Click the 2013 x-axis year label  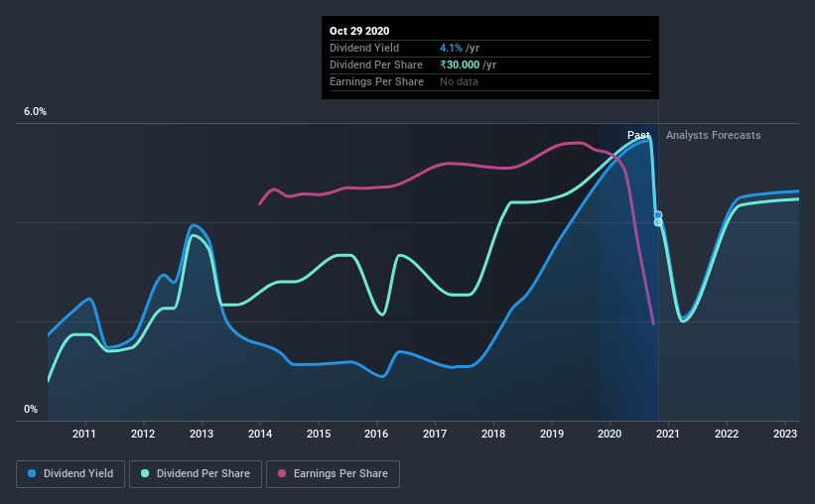tap(202, 434)
